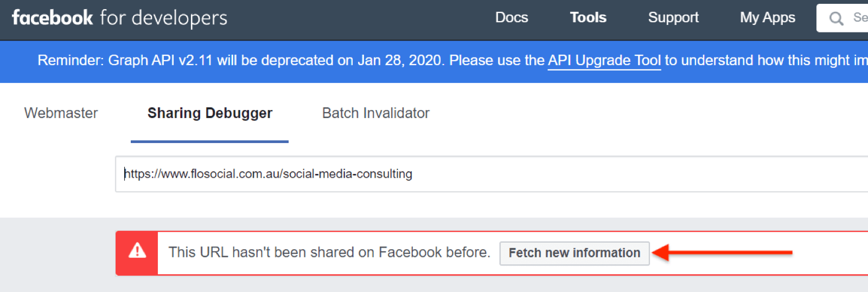The width and height of the screenshot is (868, 292).
Task: Go to My Apps
Action: pyautogui.click(x=767, y=18)
